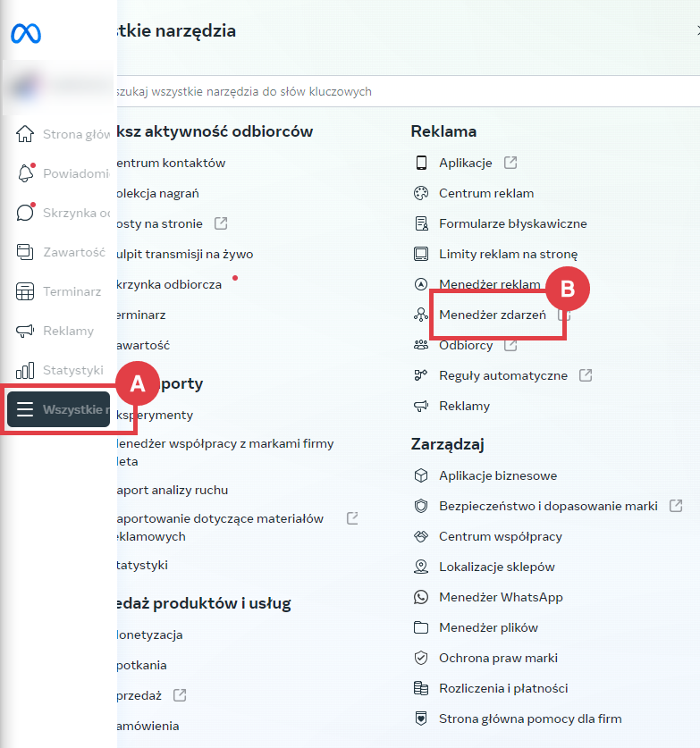Image resolution: width=700 pixels, height=748 pixels.
Task: Open Menedżer zdarzeń in the Reklama section
Action: [x=492, y=315]
